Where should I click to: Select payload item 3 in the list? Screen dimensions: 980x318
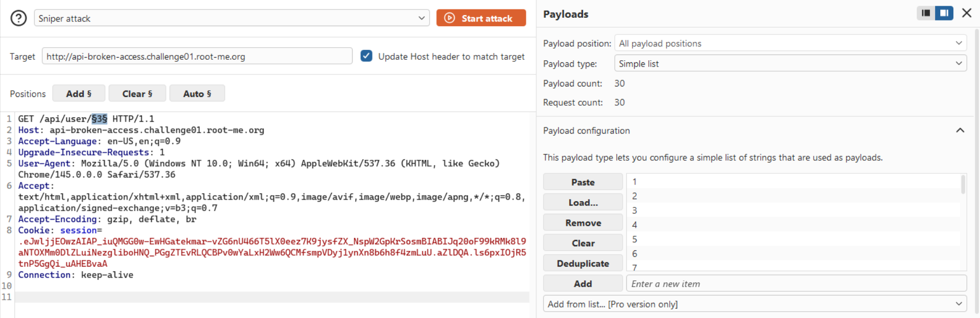pos(635,211)
